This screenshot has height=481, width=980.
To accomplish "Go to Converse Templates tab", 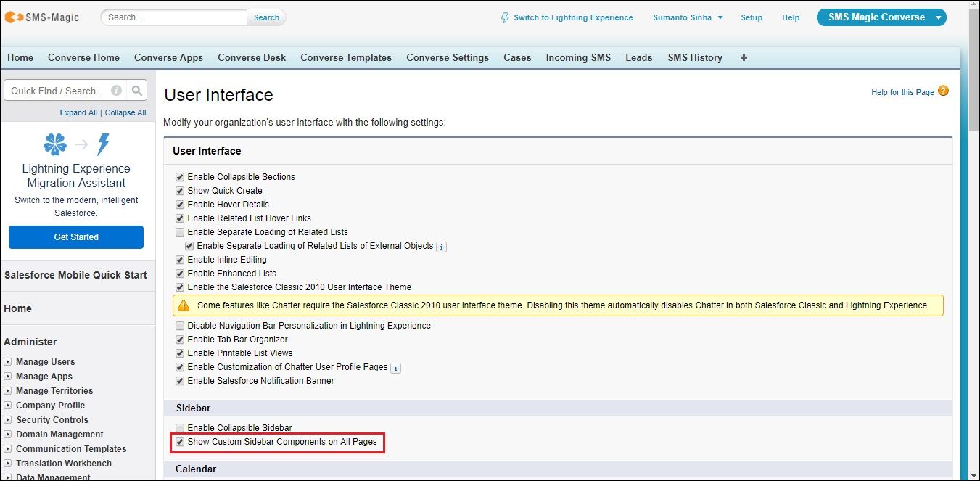I will click(x=346, y=57).
